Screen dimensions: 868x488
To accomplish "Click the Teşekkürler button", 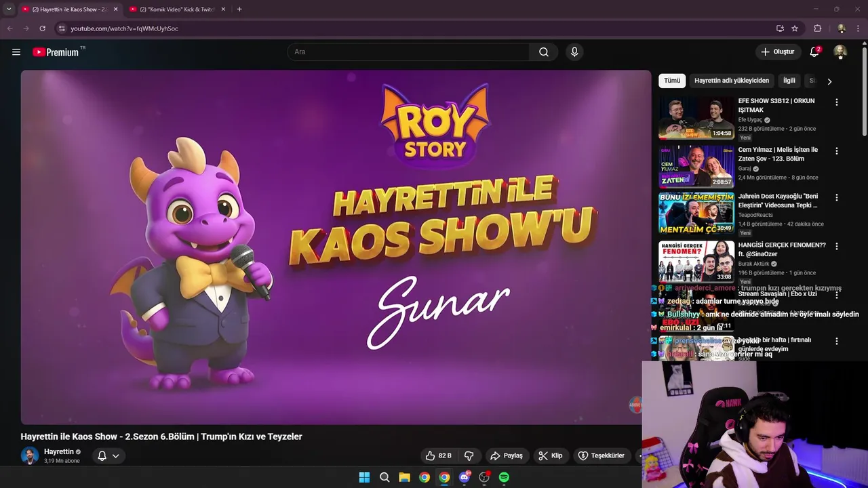I will click(601, 455).
